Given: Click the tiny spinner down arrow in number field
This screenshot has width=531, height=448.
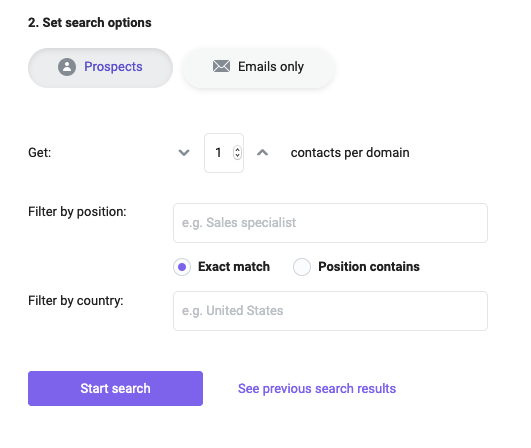Looking at the screenshot, I should [237, 156].
